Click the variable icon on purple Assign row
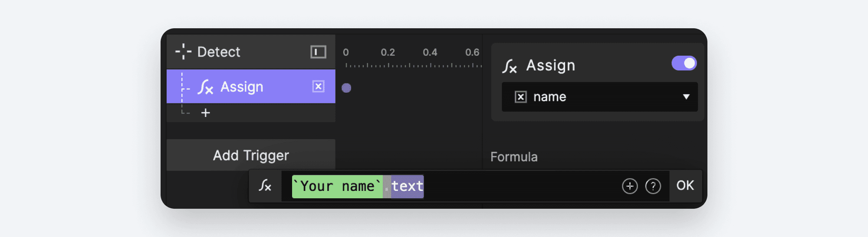 (x=318, y=87)
